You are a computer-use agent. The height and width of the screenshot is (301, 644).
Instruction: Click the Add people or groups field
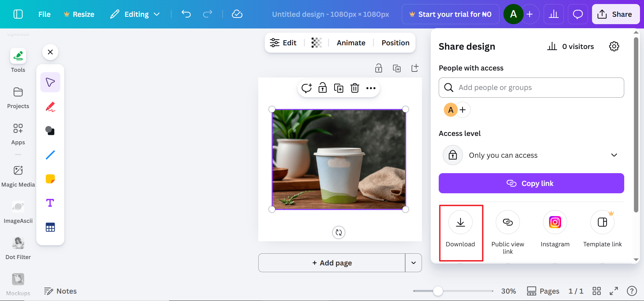click(x=531, y=88)
